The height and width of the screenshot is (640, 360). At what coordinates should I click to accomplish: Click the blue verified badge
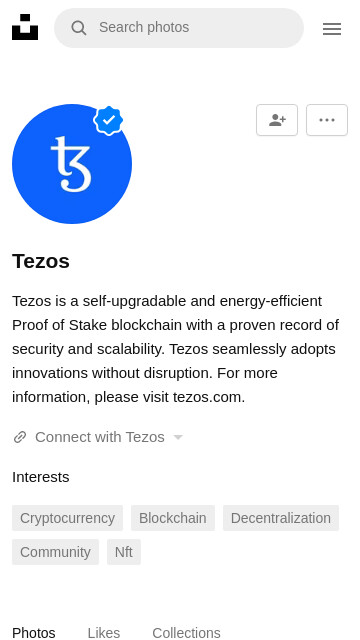click(x=109, y=120)
